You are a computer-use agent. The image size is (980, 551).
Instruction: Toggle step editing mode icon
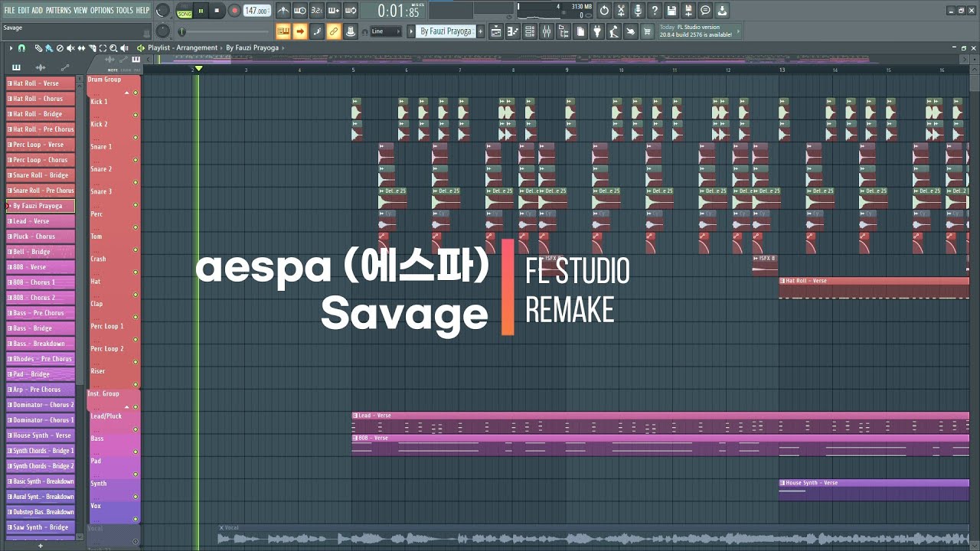[x=317, y=31]
